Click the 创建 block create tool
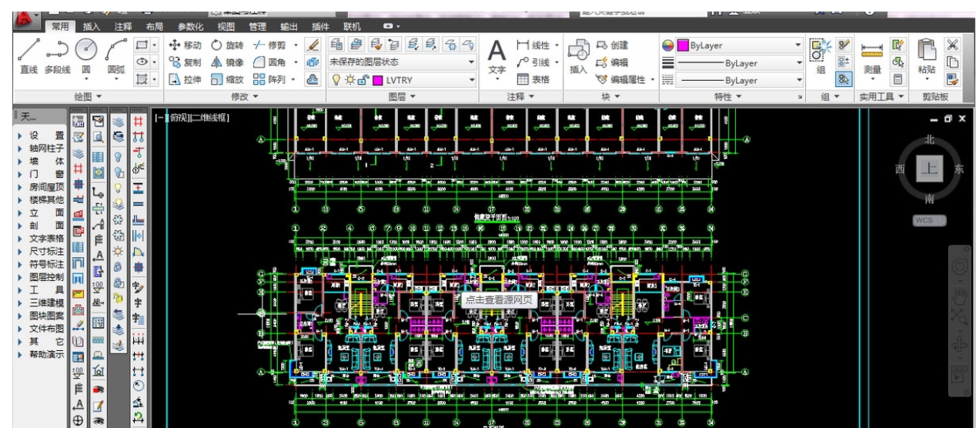 coord(613,46)
